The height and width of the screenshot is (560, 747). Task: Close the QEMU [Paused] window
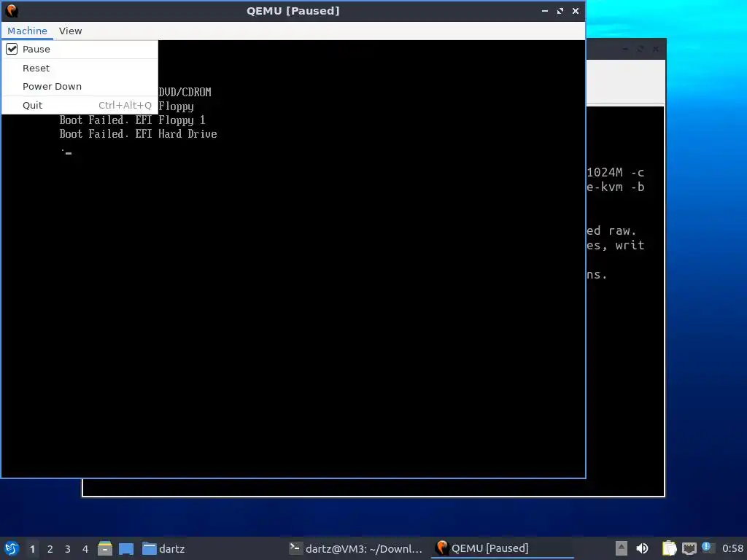(576, 10)
